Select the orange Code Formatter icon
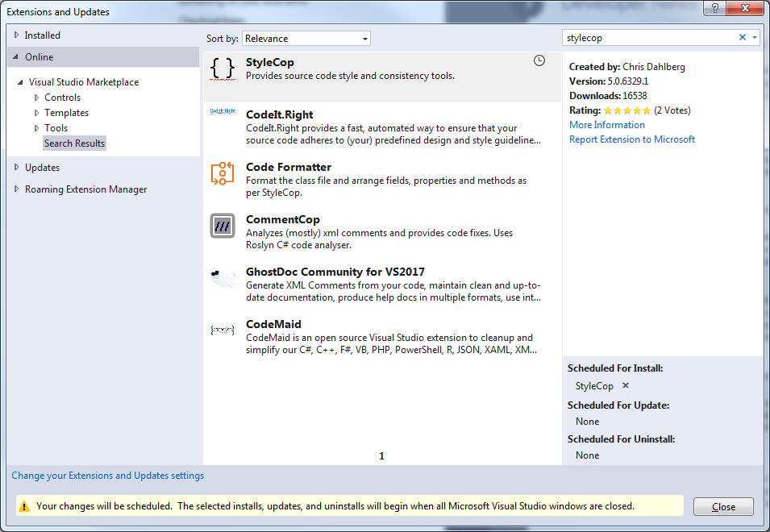The width and height of the screenshot is (770, 532). click(x=222, y=173)
